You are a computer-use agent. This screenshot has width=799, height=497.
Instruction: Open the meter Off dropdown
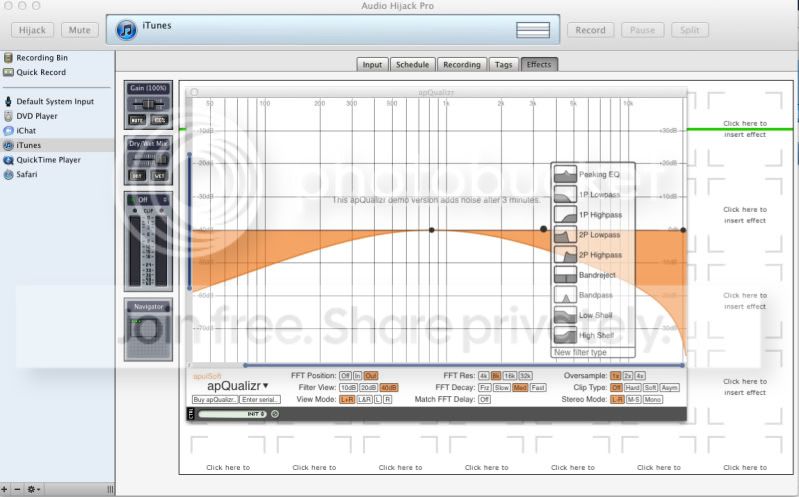(148, 199)
